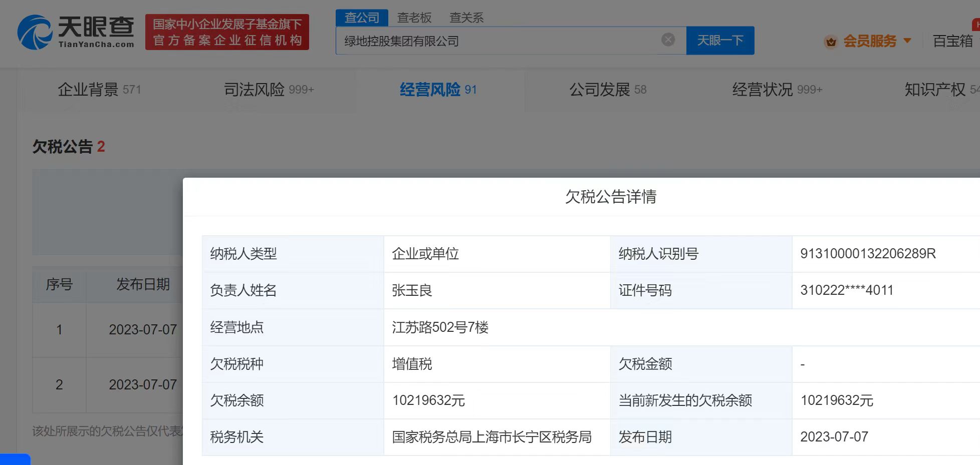This screenshot has width=980, height=465.
Task: Click the 欠税公告详情 dialog title
Action: click(x=611, y=197)
